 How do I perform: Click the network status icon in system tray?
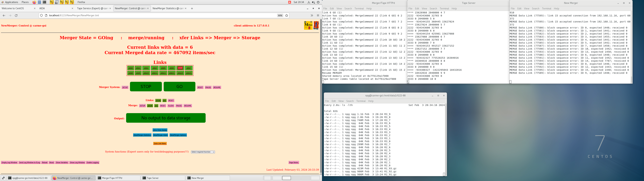pyautogui.click(x=309, y=2)
